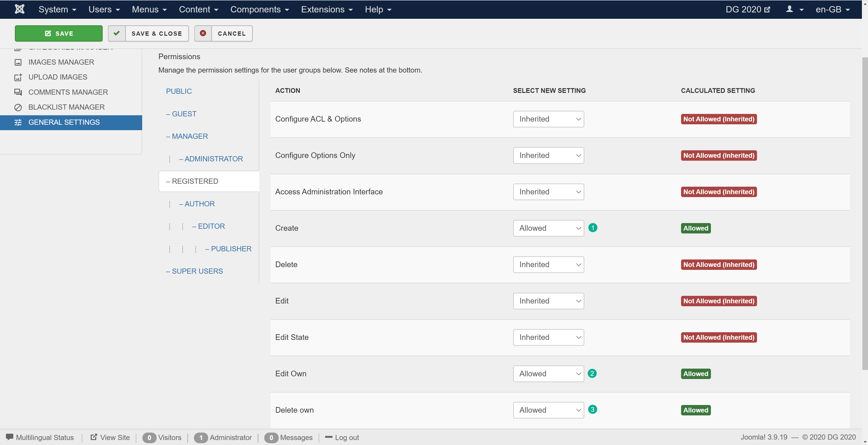Click the Log out dash icon
Screen dimensions: 868x445
pos(328,437)
